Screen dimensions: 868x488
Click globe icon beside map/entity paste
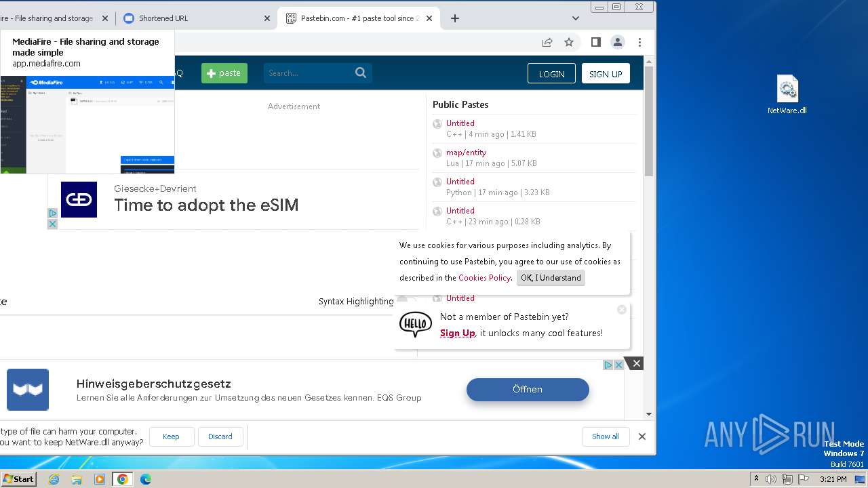[437, 153]
